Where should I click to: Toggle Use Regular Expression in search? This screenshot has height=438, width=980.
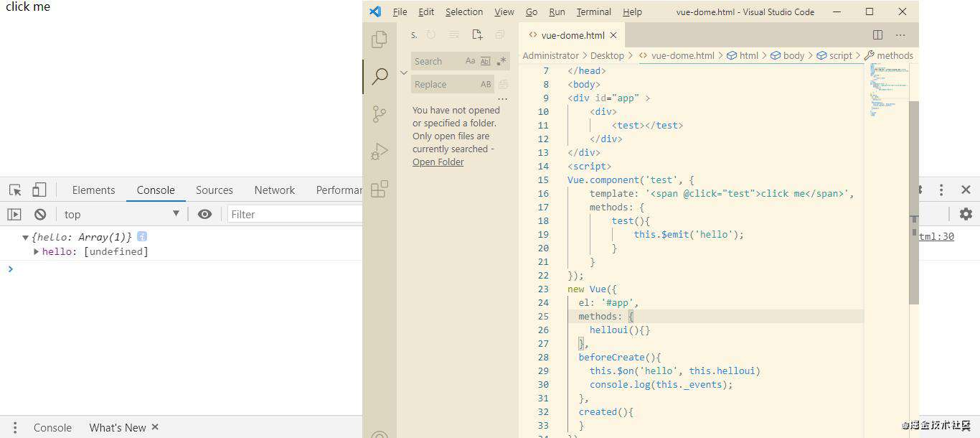coord(501,62)
